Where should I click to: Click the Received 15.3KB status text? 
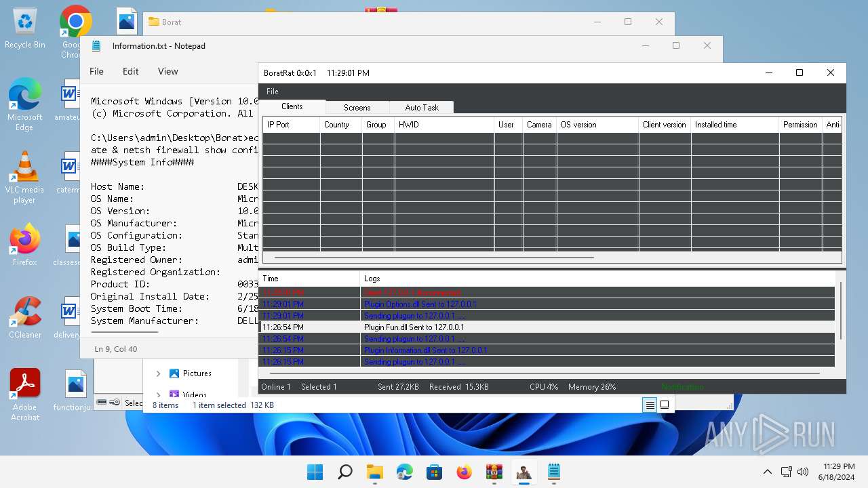[x=459, y=387]
